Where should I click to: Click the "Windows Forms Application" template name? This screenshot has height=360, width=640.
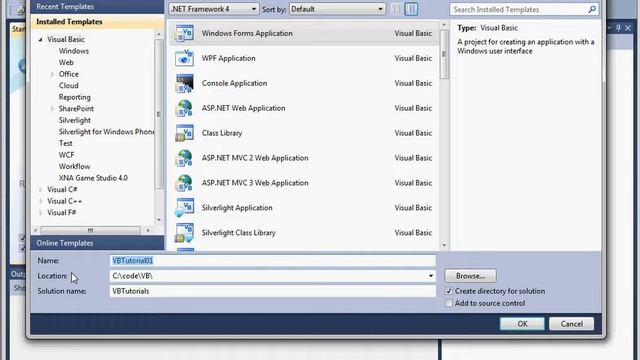247,33
